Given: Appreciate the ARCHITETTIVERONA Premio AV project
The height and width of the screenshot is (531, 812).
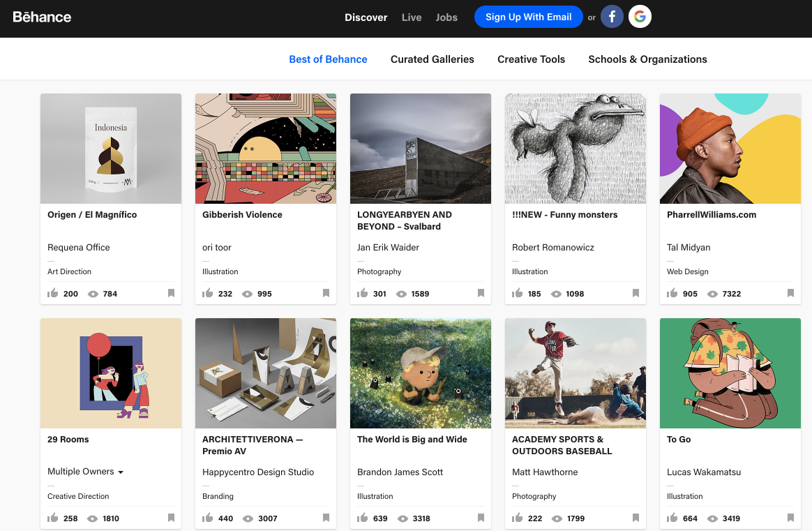Looking at the screenshot, I should point(208,518).
